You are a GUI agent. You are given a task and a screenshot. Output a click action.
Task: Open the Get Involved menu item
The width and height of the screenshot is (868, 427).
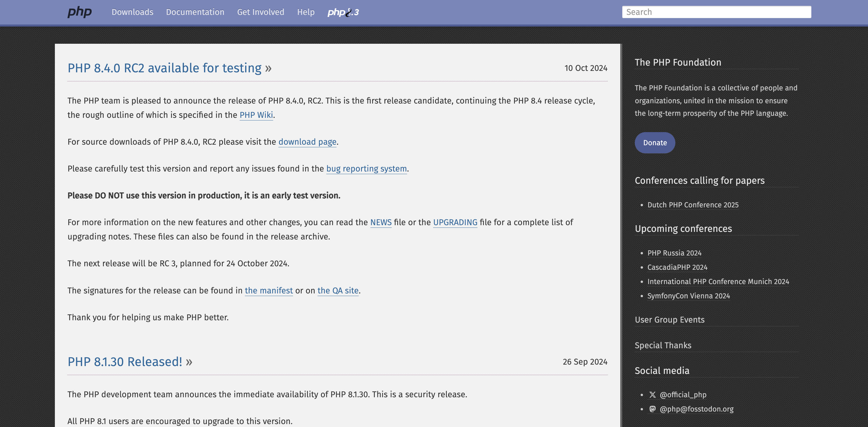(260, 12)
